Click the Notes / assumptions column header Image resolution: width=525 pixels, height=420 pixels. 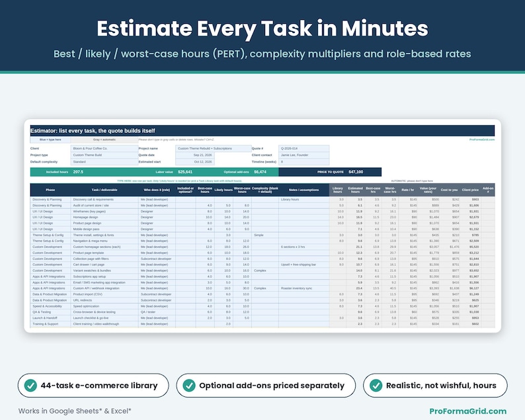click(x=303, y=190)
